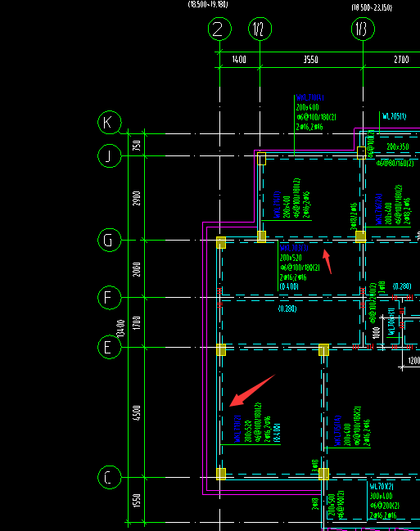Pick the J axis bubble

[110, 155]
